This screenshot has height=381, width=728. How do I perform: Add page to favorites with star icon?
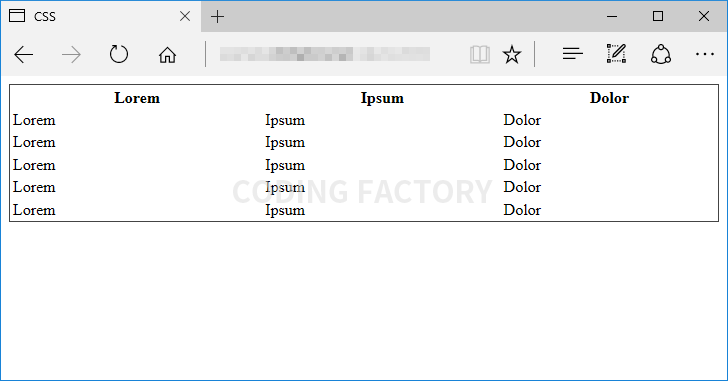point(512,54)
